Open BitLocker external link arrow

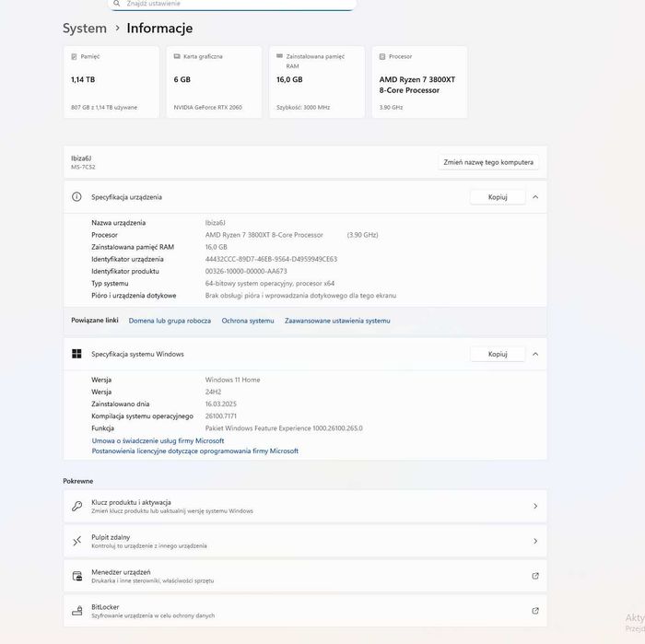535,611
